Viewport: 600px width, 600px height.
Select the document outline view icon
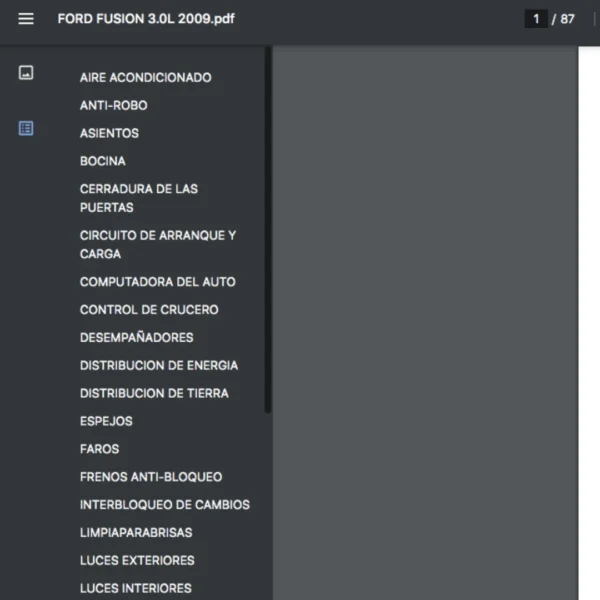pyautogui.click(x=26, y=128)
